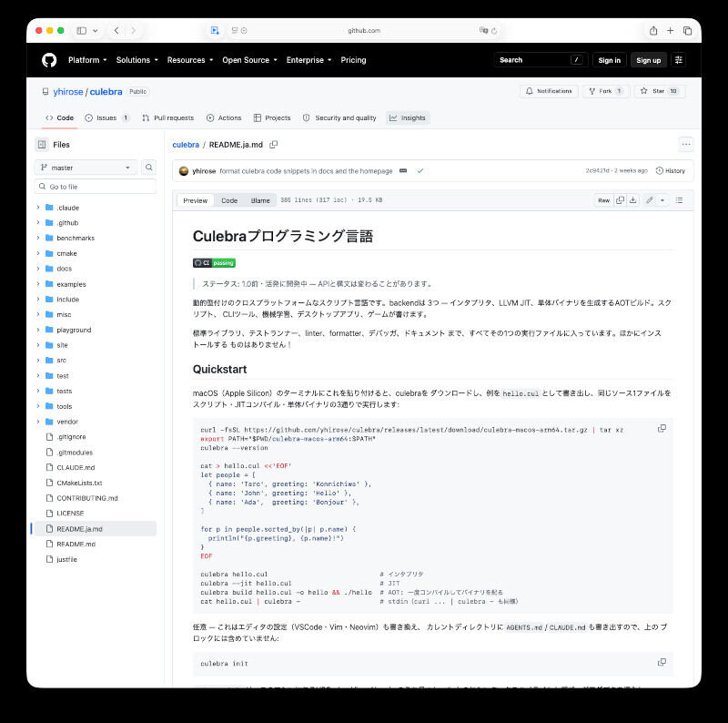Switch to Code file view

tap(229, 200)
